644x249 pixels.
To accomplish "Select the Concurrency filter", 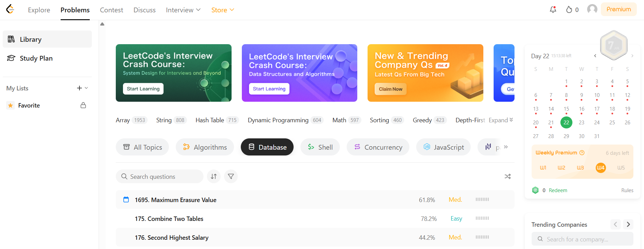I will [x=378, y=147].
